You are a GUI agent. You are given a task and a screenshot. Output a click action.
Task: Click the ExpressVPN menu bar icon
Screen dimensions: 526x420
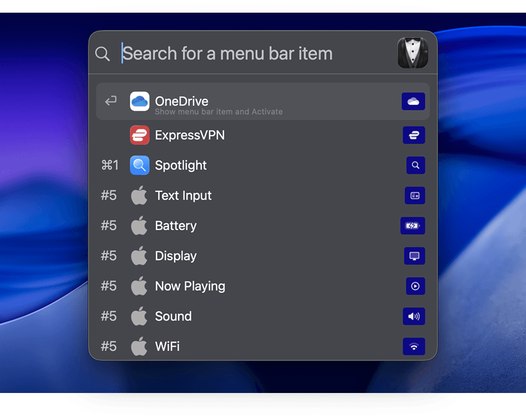point(414,135)
